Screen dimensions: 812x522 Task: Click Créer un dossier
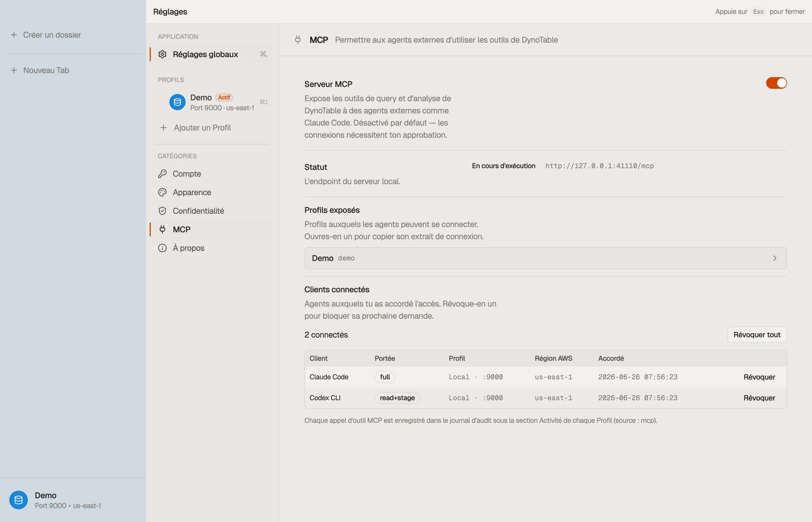point(52,35)
